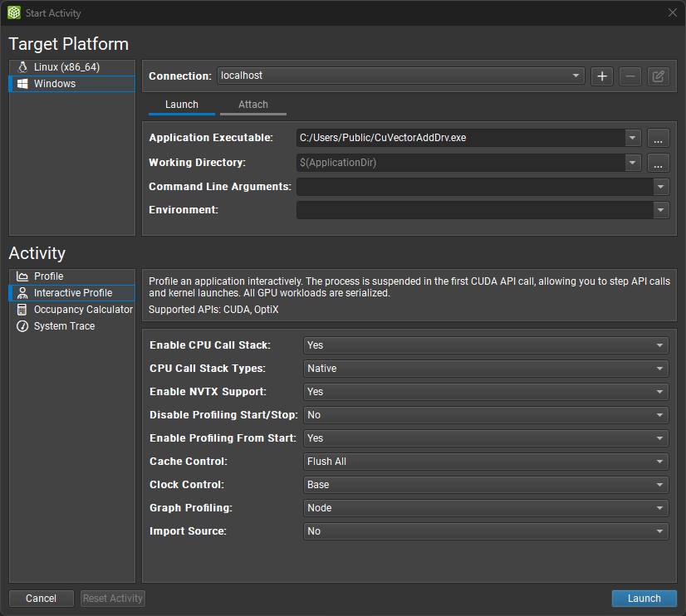Expand the Import Source dropdown
Screen dimensions: 686x616
[659, 530]
